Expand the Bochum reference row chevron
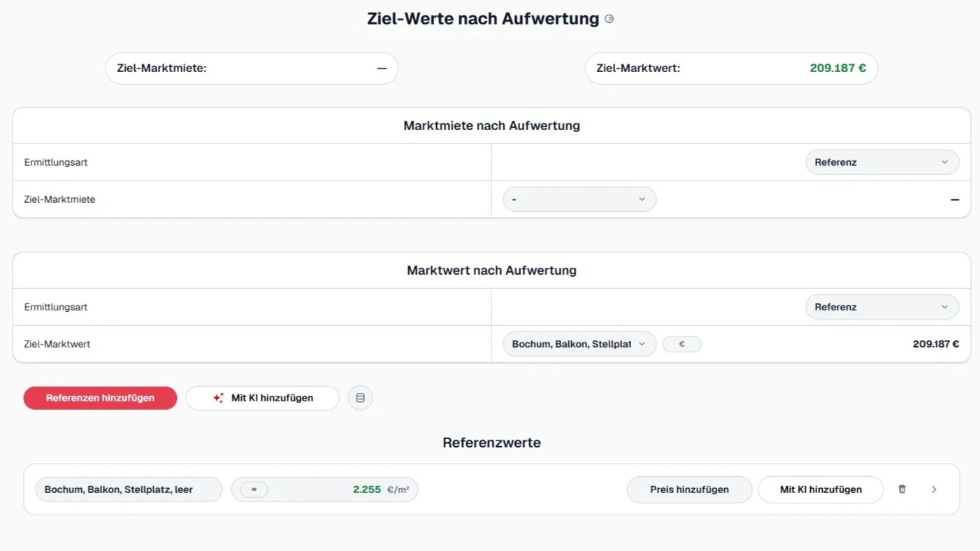Screen dimensions: 980x551 [x=934, y=489]
